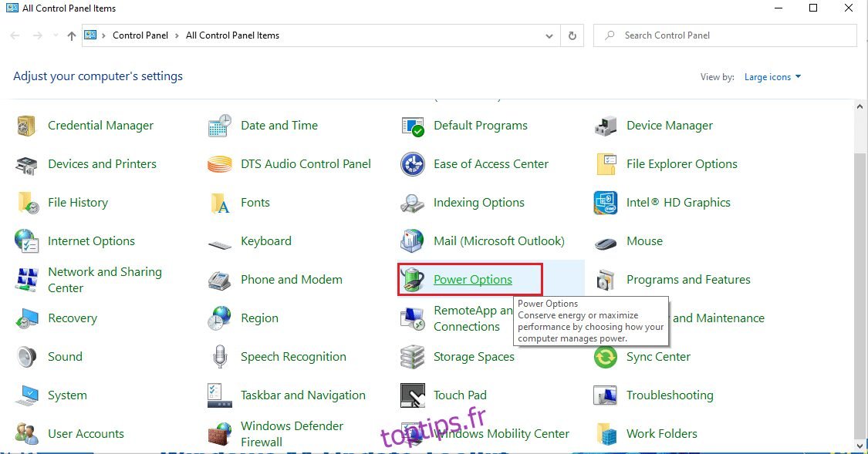Open the address bar history dropdown

[x=549, y=35]
